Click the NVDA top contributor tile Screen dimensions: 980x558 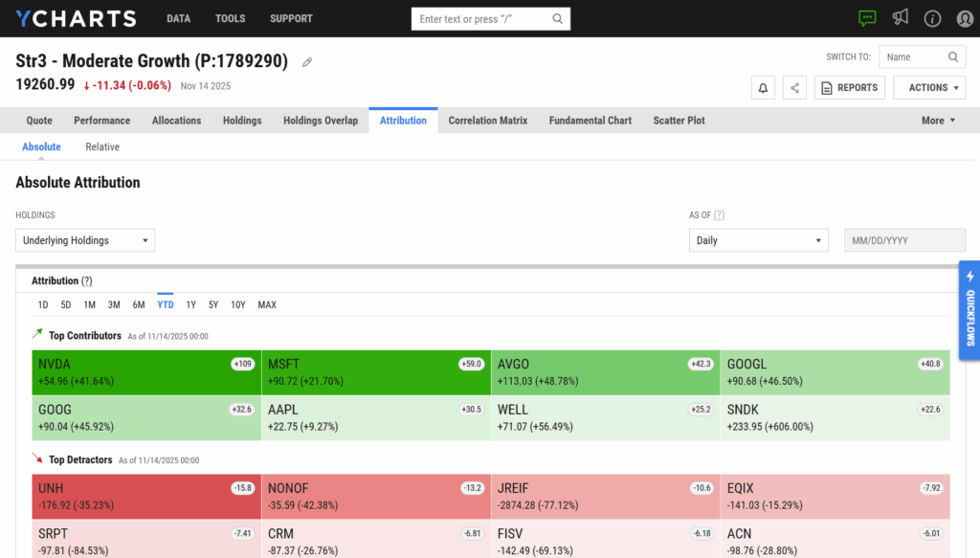[145, 372]
